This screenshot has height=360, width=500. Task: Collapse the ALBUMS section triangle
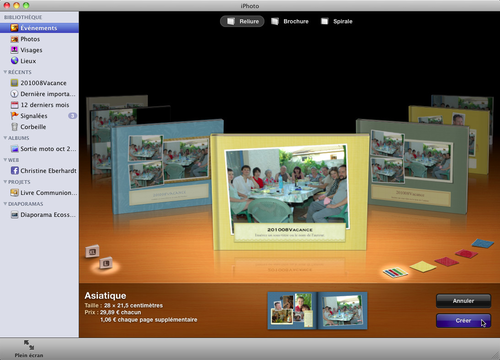point(5,138)
